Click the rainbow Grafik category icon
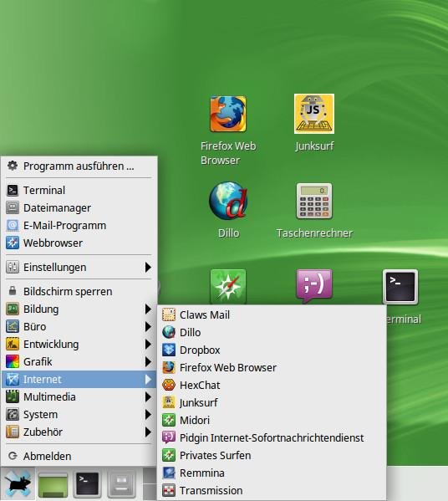The width and height of the screenshot is (448, 501). point(13,361)
